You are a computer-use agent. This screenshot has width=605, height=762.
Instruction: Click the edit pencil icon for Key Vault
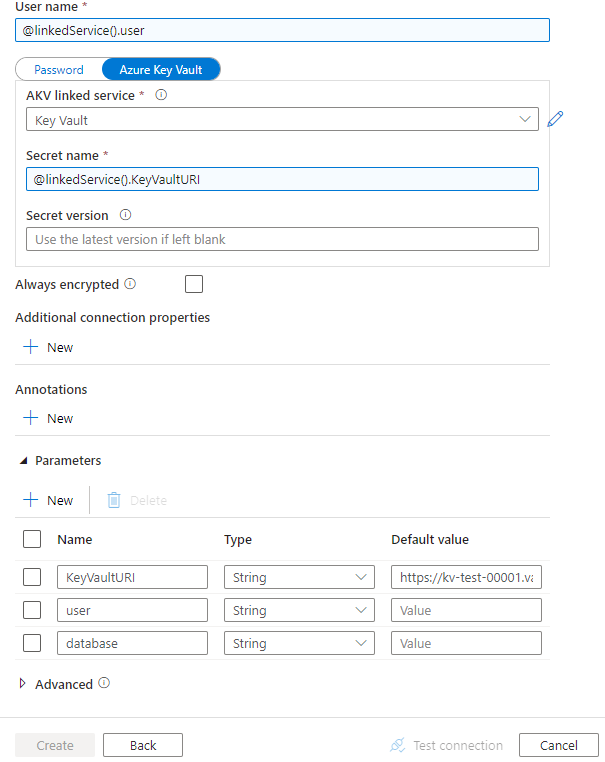(x=556, y=119)
